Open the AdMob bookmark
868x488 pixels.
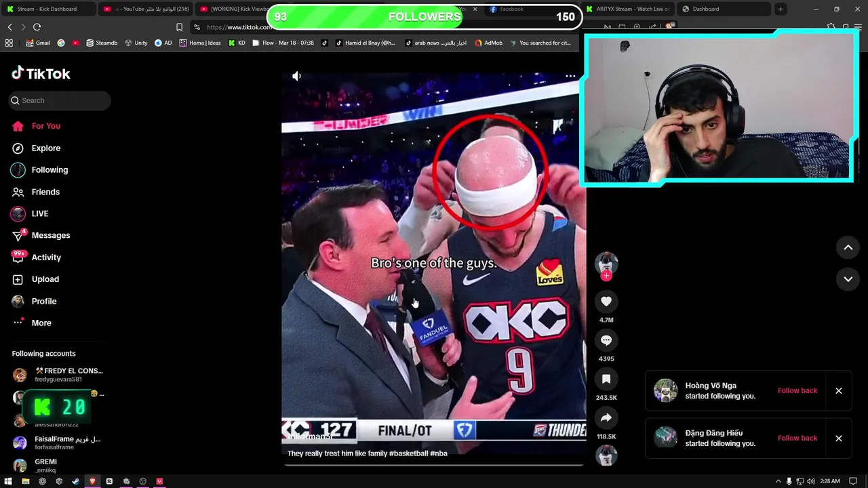coord(488,43)
